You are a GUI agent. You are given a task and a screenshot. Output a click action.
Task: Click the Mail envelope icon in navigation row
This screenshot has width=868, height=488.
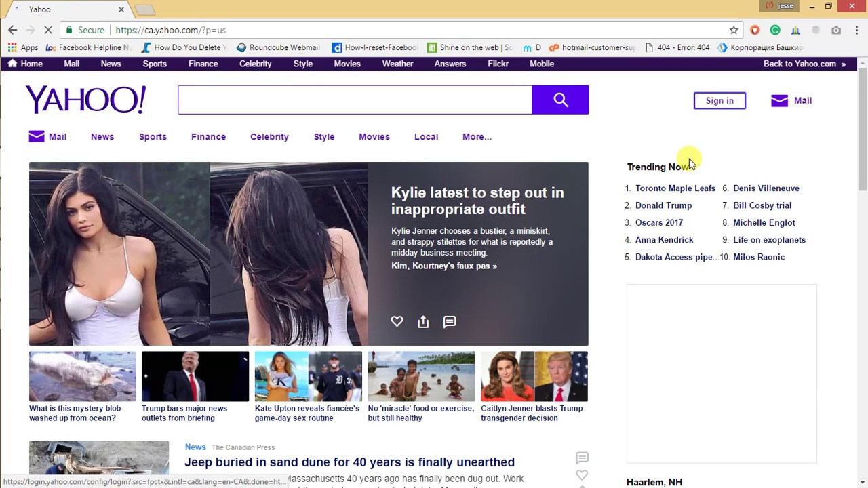[x=37, y=136]
